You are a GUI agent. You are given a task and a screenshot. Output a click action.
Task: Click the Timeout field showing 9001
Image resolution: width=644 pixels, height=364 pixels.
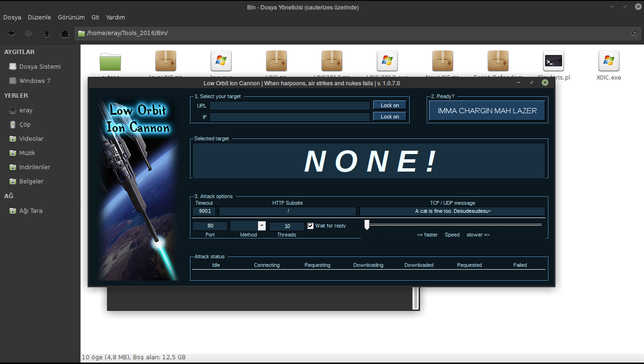click(x=205, y=211)
